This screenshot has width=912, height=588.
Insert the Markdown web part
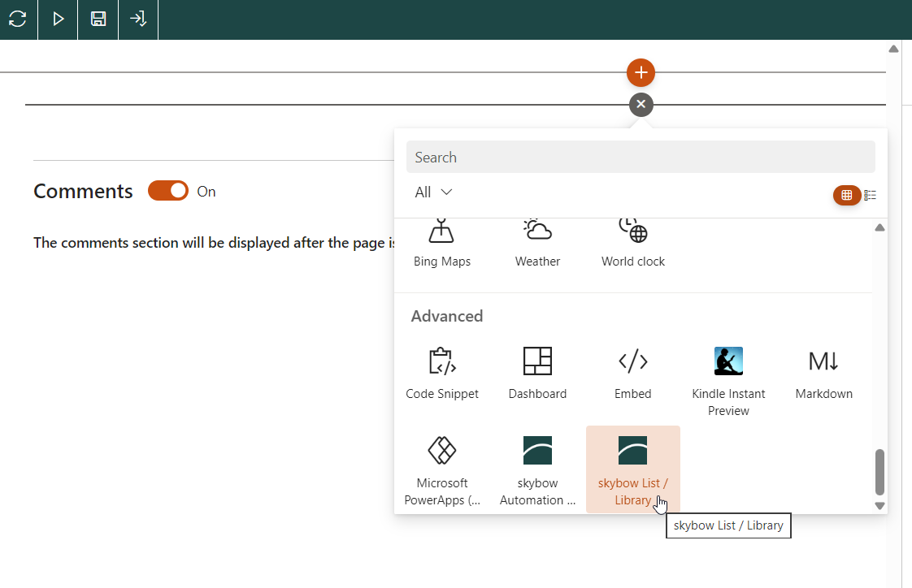click(x=823, y=374)
